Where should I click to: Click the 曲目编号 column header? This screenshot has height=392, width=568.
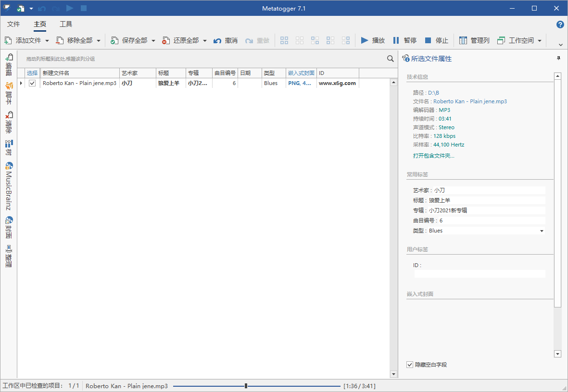(225, 73)
